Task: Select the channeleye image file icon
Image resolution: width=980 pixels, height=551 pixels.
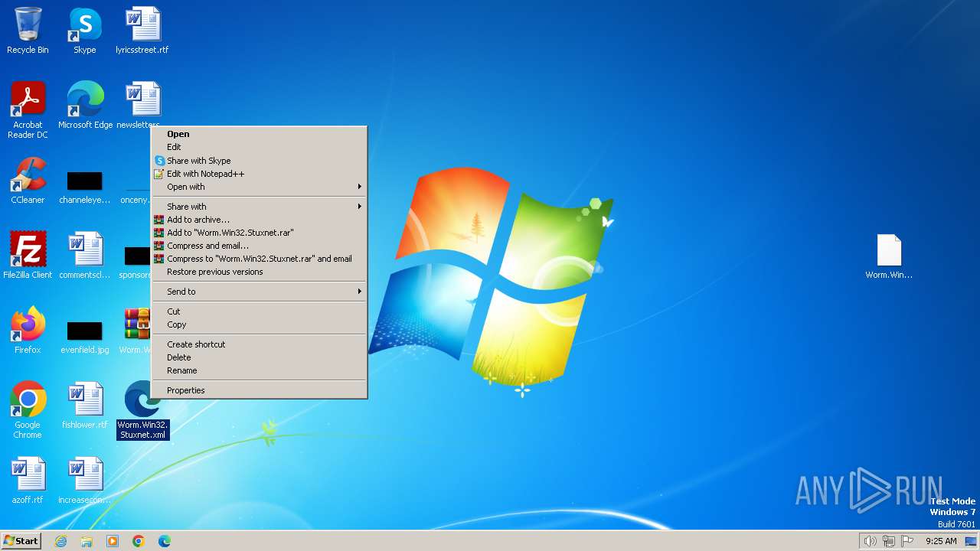Action: point(85,187)
